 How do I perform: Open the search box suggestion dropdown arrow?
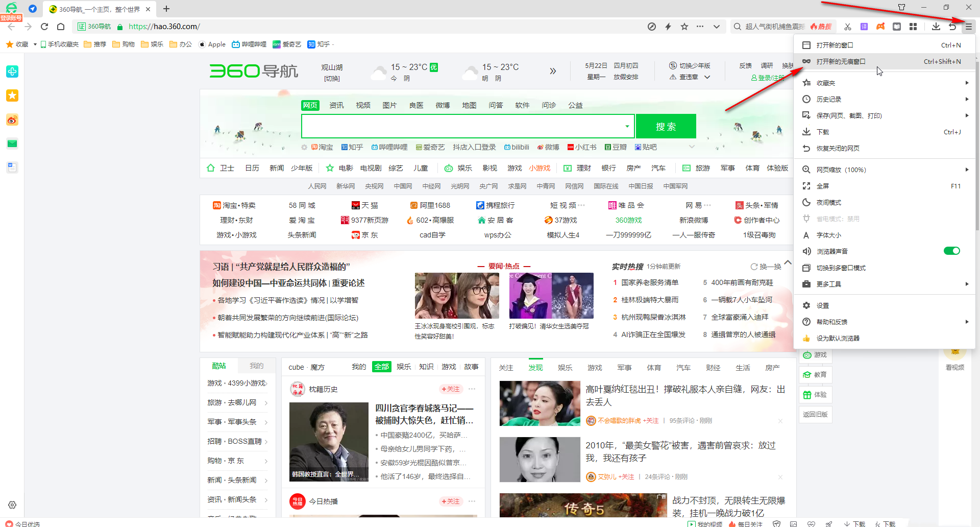[627, 126]
